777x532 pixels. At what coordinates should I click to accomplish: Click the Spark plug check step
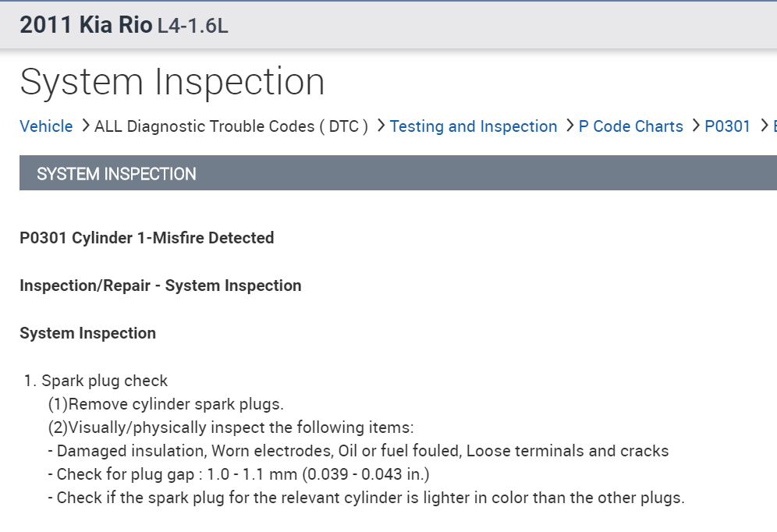tap(104, 381)
